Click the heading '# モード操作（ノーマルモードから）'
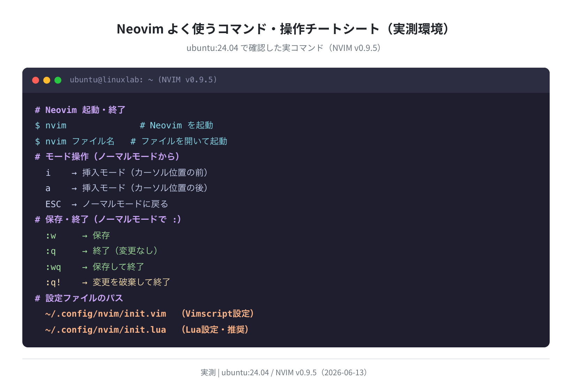The height and width of the screenshot is (392, 572). [x=107, y=157]
